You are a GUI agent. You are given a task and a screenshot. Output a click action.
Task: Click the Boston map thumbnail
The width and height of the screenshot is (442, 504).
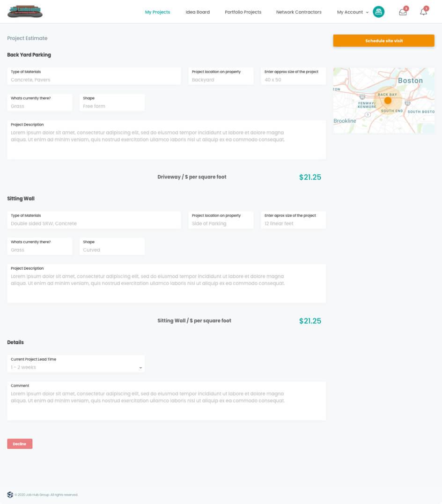383,100
